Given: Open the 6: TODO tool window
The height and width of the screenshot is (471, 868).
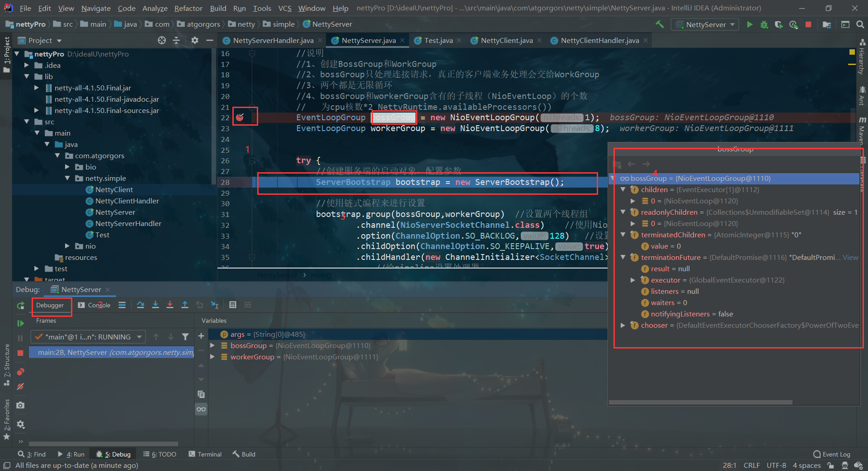Looking at the screenshot, I should coord(160,454).
